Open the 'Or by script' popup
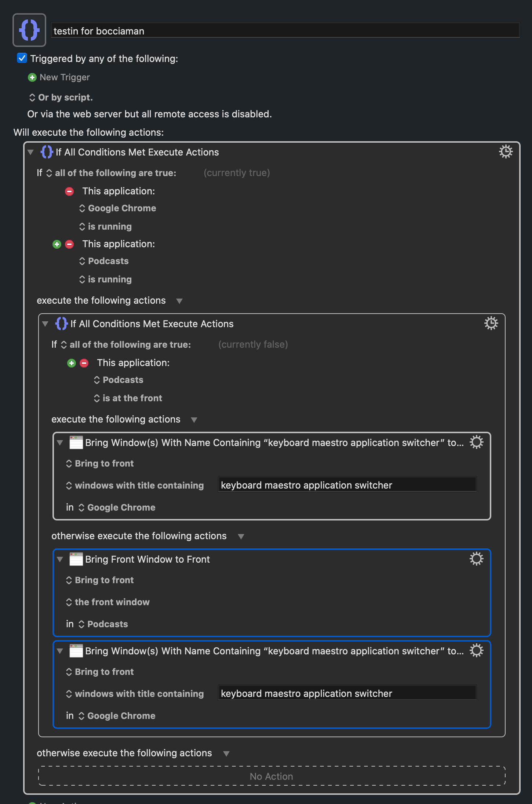This screenshot has height=804, width=532. (x=61, y=98)
